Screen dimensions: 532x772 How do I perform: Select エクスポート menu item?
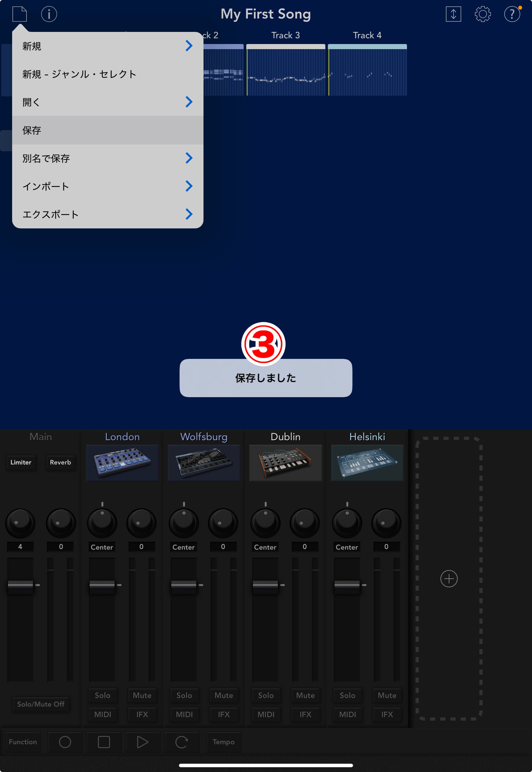click(x=108, y=214)
